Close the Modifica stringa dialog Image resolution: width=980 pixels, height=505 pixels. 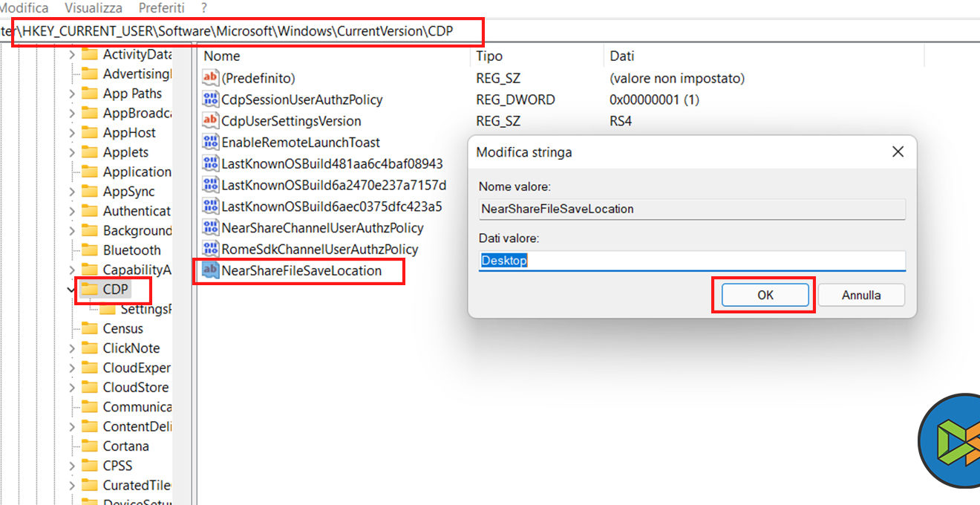[x=898, y=151]
